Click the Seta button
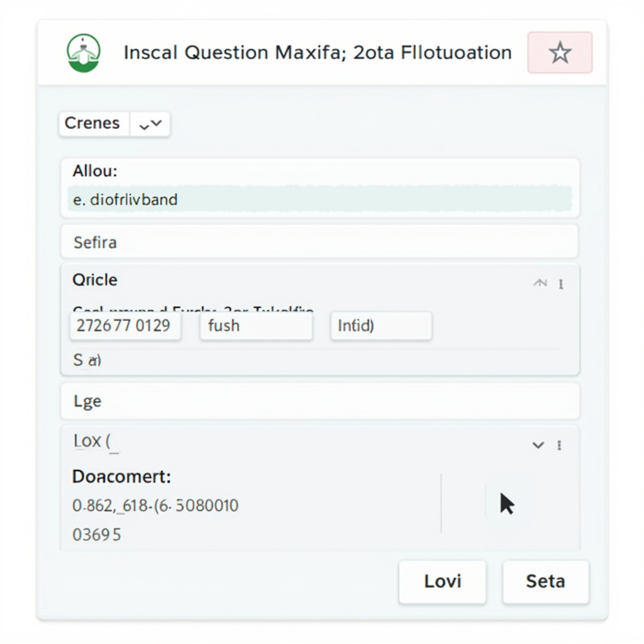 click(545, 581)
